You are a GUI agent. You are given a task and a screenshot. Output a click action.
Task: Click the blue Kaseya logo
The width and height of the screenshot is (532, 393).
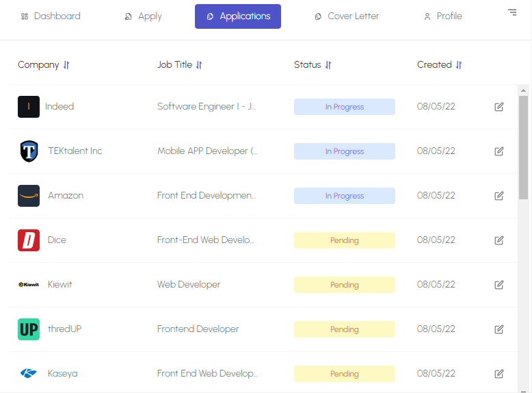coord(29,373)
